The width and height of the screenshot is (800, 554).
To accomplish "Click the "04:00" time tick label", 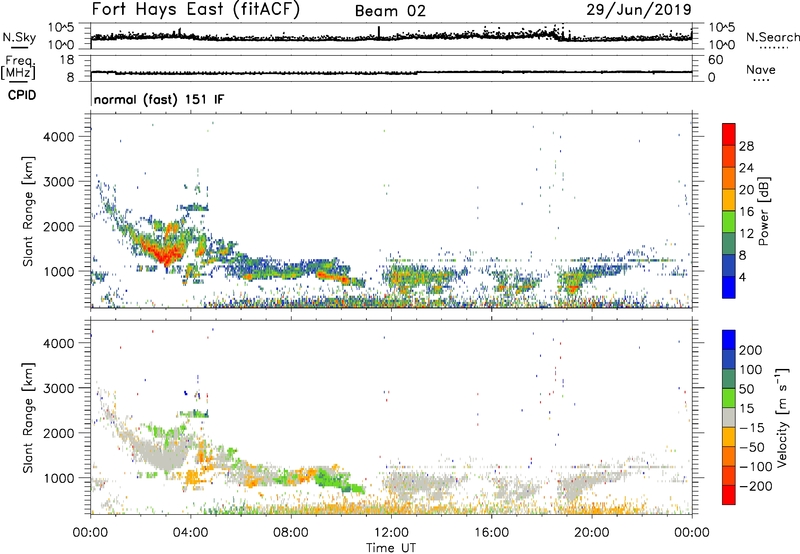I will [191, 533].
